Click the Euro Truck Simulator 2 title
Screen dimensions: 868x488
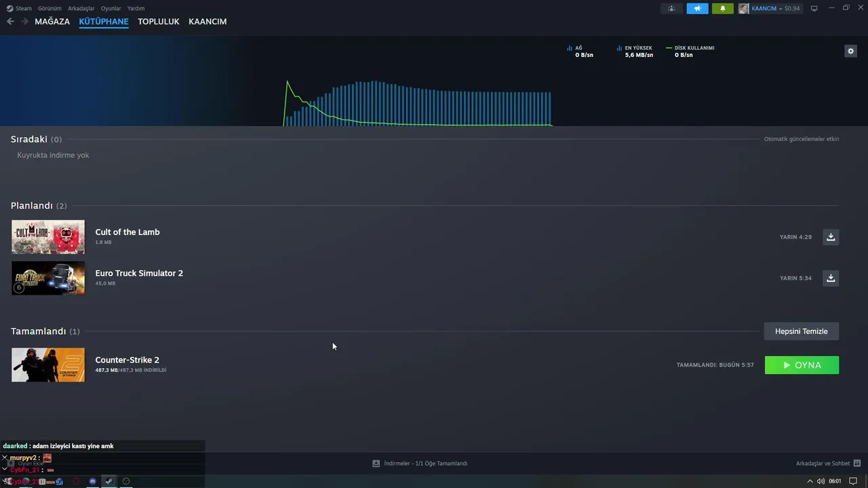tap(139, 273)
